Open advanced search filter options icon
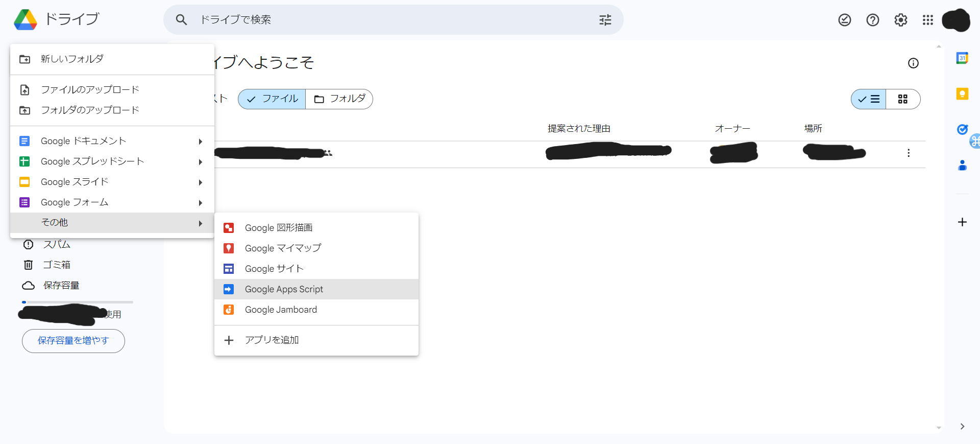Viewport: 980px width, 444px height. click(605, 20)
